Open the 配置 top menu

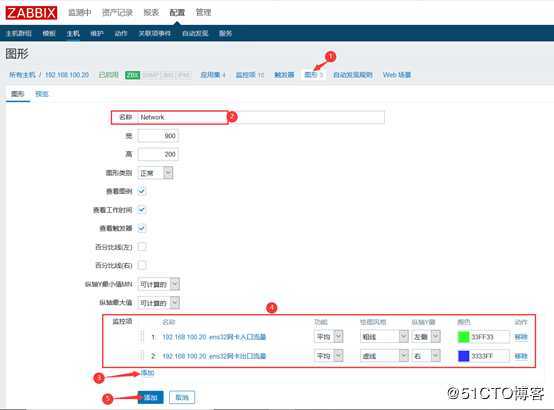pos(177,12)
